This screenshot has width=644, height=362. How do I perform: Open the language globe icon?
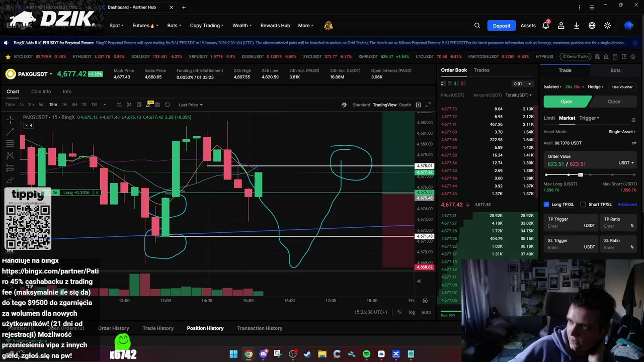click(592, 26)
